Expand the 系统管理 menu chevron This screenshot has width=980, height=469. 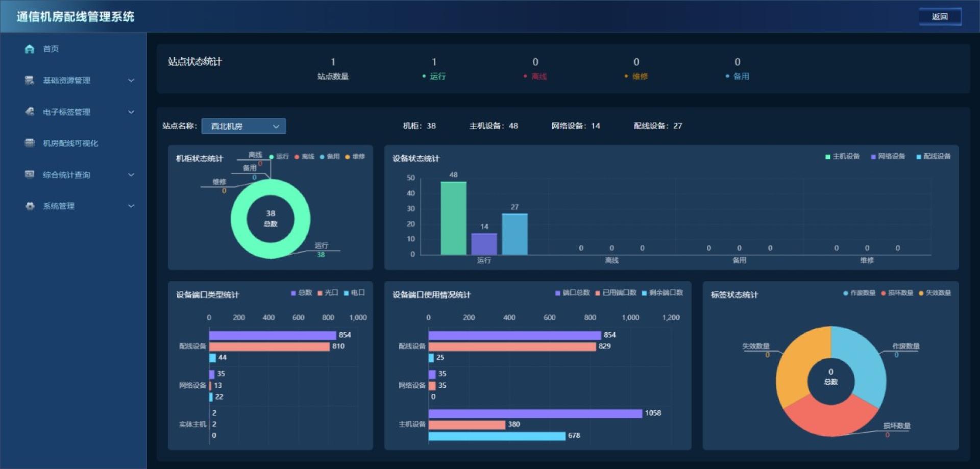(131, 206)
